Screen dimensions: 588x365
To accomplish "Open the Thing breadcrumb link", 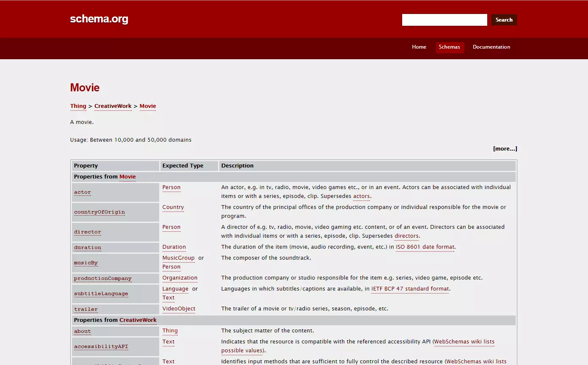I will (78, 106).
